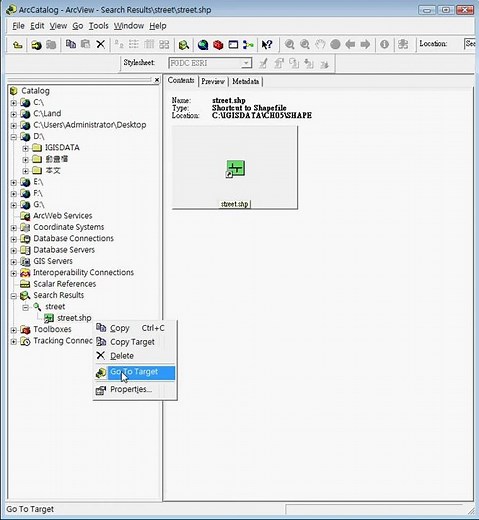Expand the E:\ drive node
The height and width of the screenshot is (520, 479).
[14, 183]
